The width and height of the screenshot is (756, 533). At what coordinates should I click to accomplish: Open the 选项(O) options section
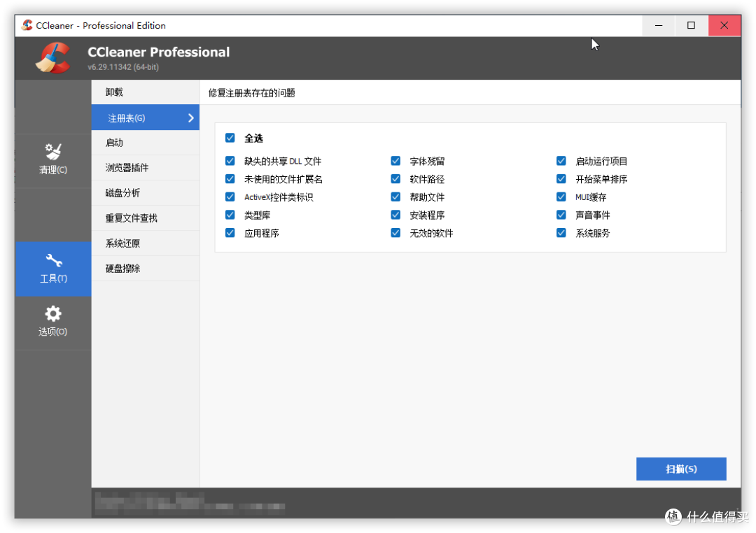53,322
